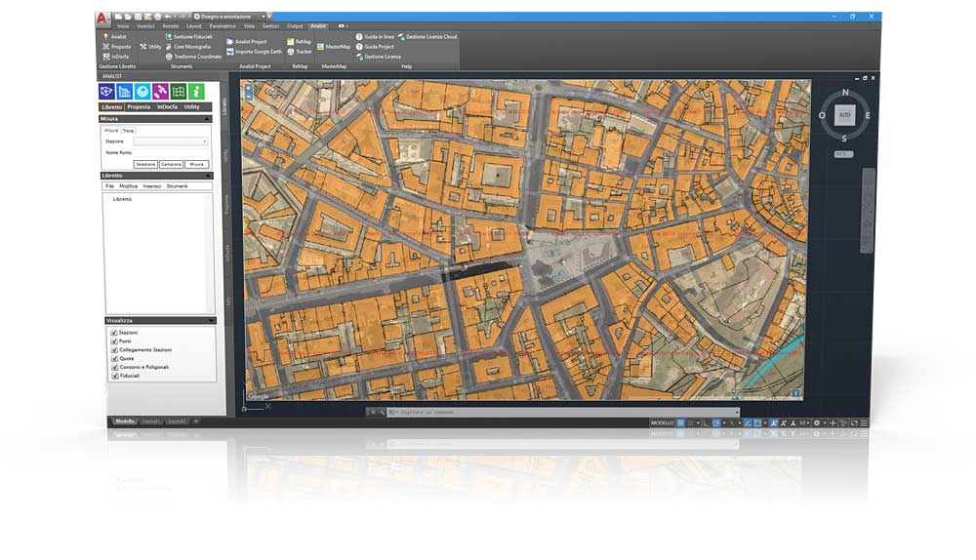Viewport: 976px width, 560px height.
Task: Click the MasterMap ribbon button
Action: pyautogui.click(x=334, y=47)
